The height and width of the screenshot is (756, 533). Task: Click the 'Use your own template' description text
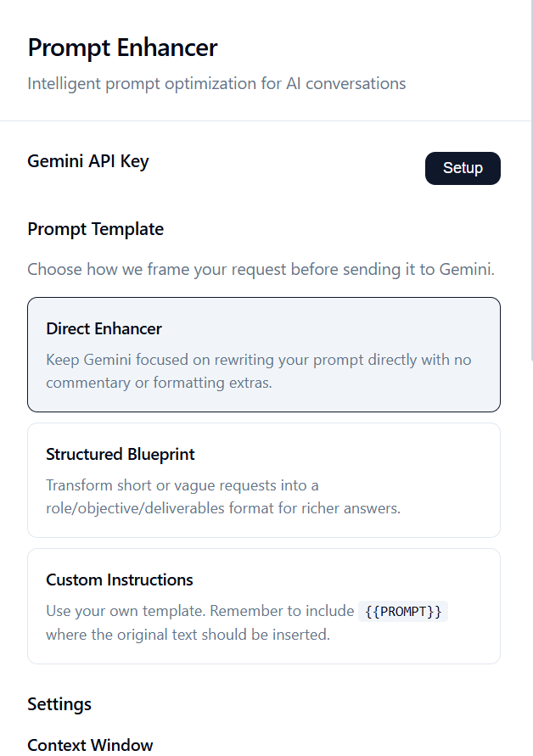tap(199, 611)
